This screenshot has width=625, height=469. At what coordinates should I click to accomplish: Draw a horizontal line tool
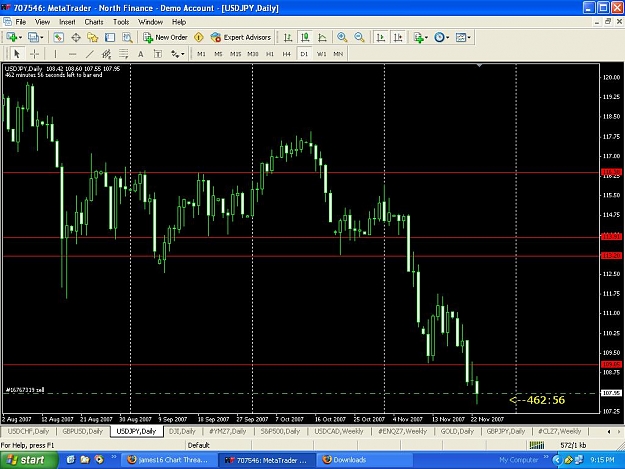click(x=72, y=54)
